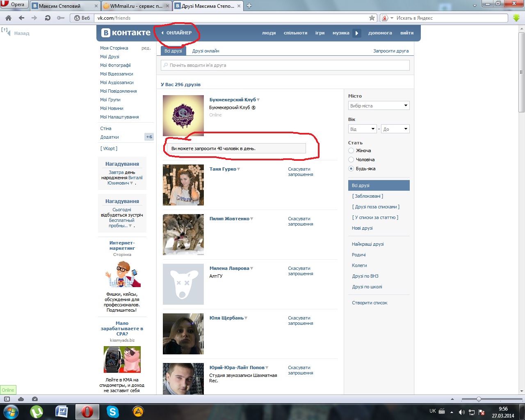Expand options arrow next to Юля Щербань
The height and width of the screenshot is (420, 525).
(x=246, y=318)
